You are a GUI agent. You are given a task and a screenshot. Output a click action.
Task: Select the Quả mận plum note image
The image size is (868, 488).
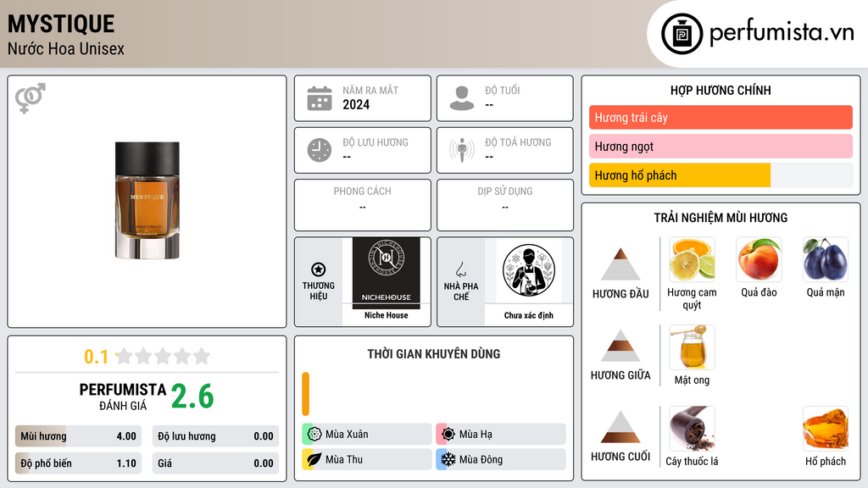826,260
